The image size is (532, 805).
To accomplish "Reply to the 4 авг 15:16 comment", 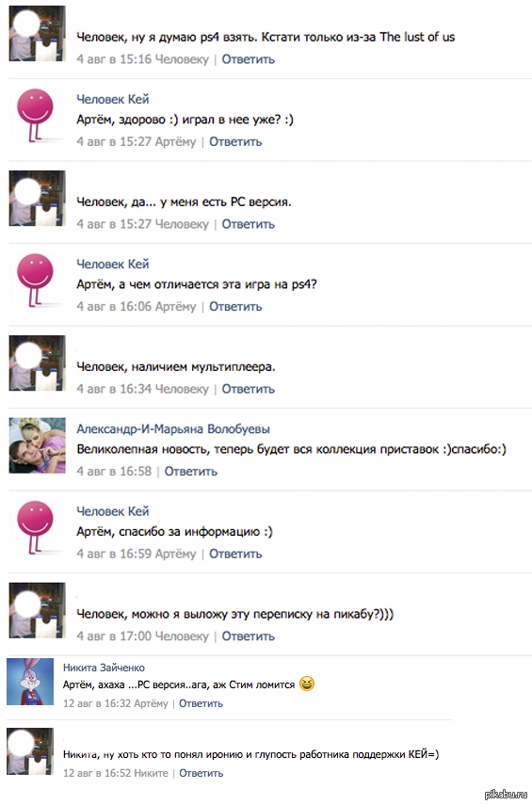I will [x=248, y=59].
